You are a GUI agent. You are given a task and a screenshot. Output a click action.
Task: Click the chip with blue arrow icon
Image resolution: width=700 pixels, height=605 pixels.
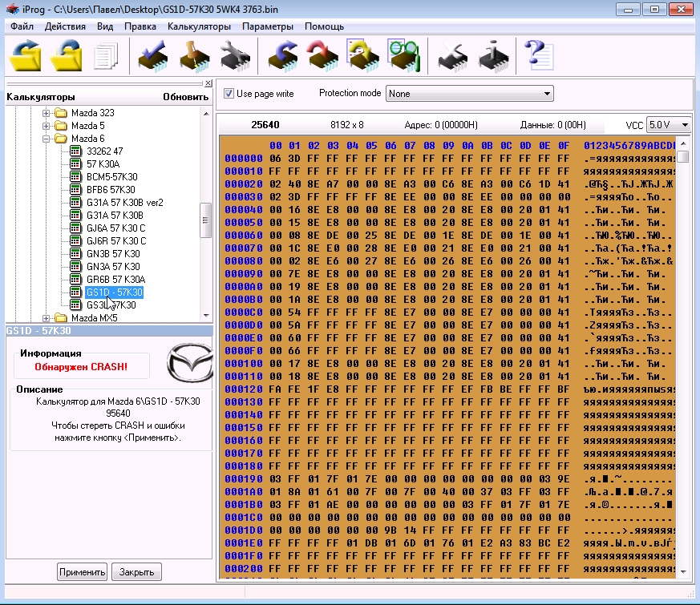[x=282, y=56]
